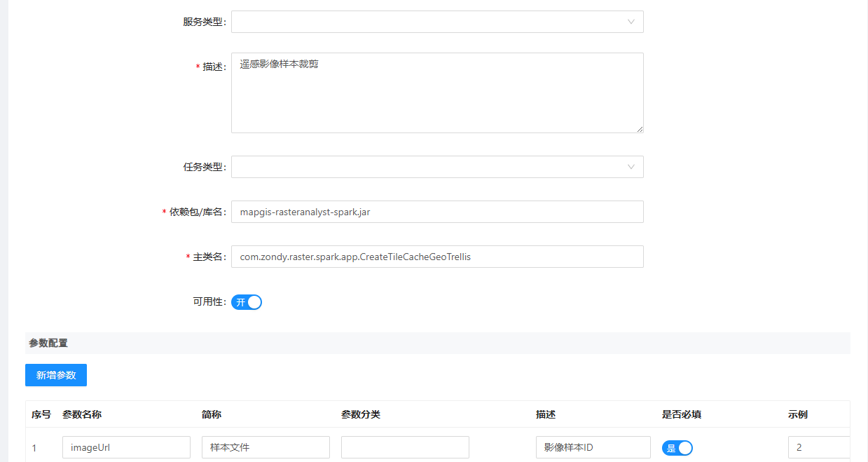The image size is (868, 462).
Task: Click the 简称 field containing 样本文件
Action: (x=266, y=447)
